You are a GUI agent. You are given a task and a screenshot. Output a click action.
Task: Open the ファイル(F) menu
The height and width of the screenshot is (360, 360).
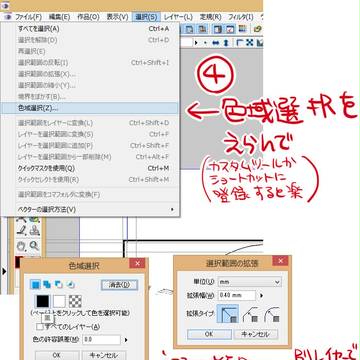(28, 17)
